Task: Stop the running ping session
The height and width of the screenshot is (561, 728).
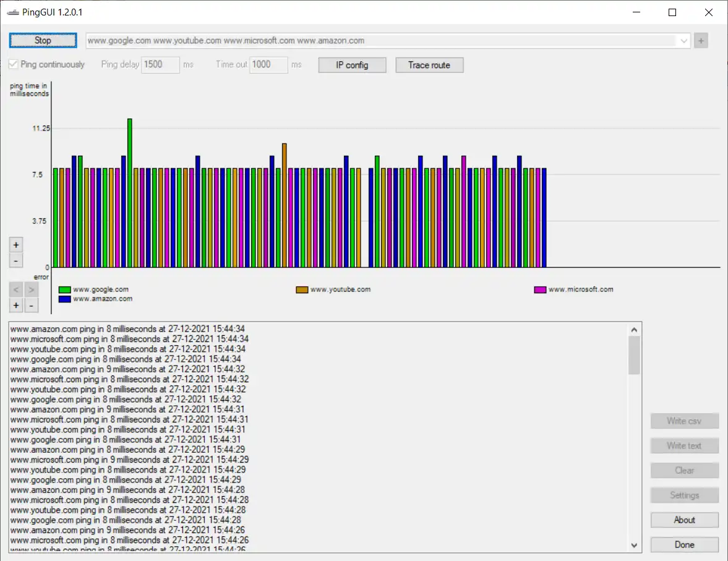Action: point(43,40)
